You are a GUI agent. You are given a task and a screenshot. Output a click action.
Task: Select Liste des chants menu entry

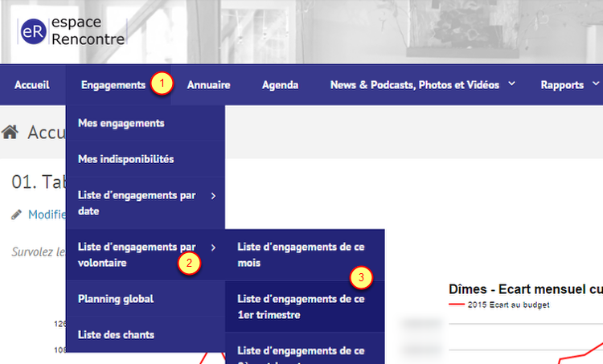pos(146,335)
